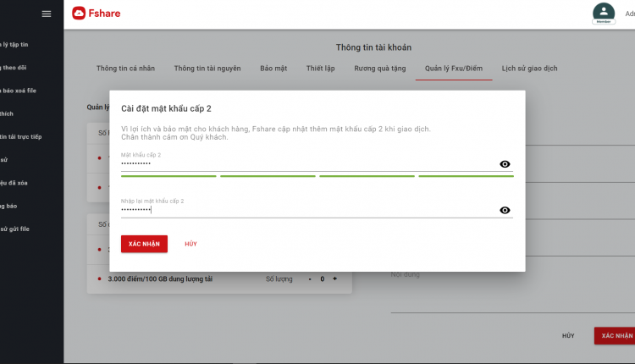Switch to Thông tin cá nhân tab
This screenshot has height=364, width=635.
click(125, 69)
